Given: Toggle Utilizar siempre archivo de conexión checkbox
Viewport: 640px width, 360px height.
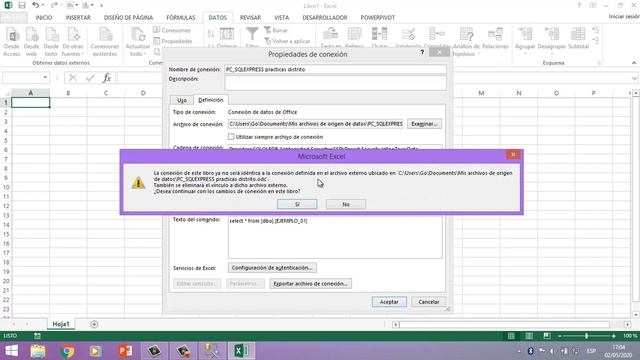Looking at the screenshot, I should (x=231, y=137).
